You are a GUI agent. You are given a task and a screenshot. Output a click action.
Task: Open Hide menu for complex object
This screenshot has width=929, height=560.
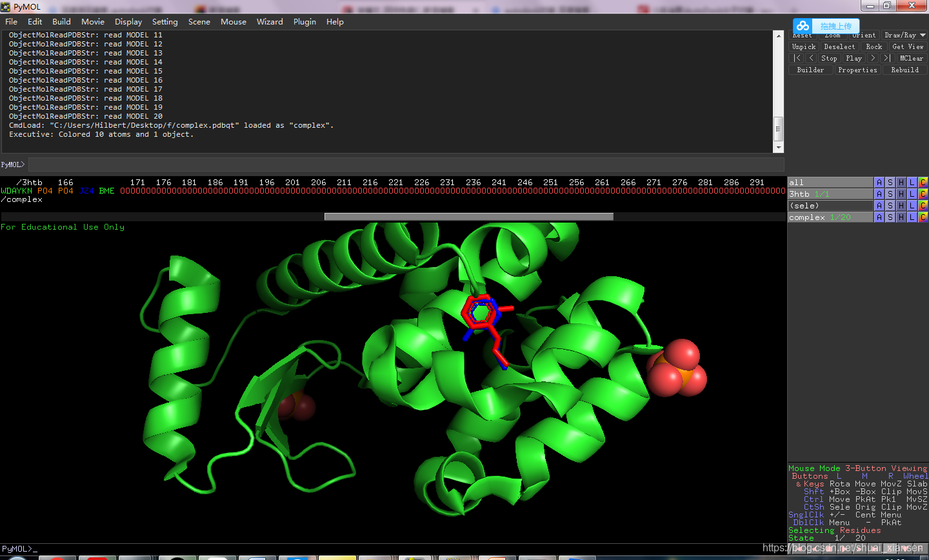pos(901,217)
